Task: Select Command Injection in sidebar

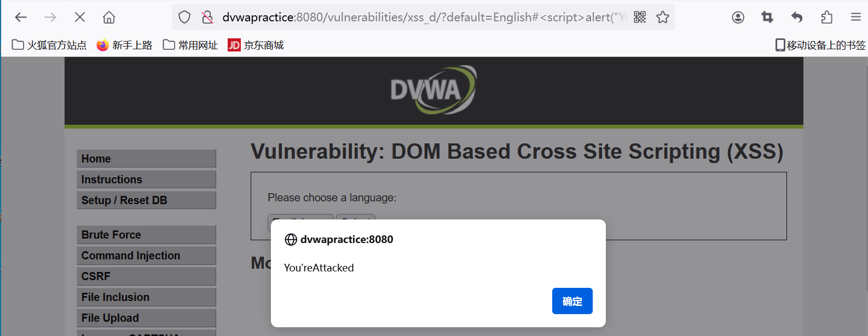Action: tap(146, 256)
